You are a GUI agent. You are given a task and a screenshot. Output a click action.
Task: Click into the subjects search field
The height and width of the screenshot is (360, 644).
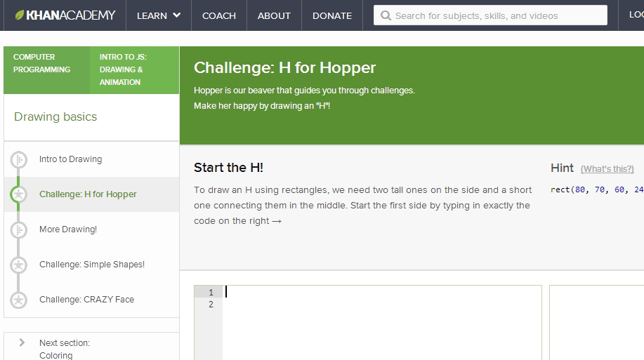[490, 15]
